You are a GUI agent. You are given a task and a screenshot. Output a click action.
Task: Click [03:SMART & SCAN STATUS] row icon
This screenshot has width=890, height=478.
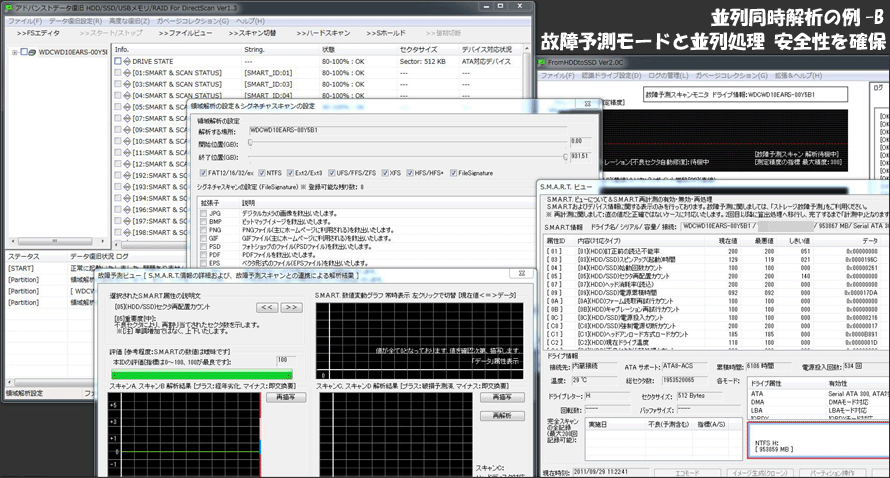(127, 84)
